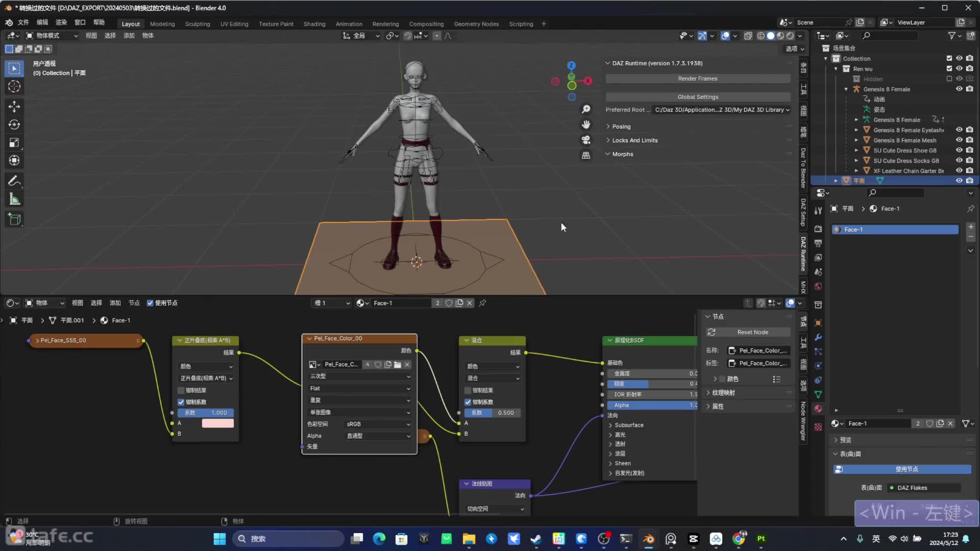Open the 物体模式 mode dropdown
The width and height of the screenshot is (980, 551).
(52, 36)
